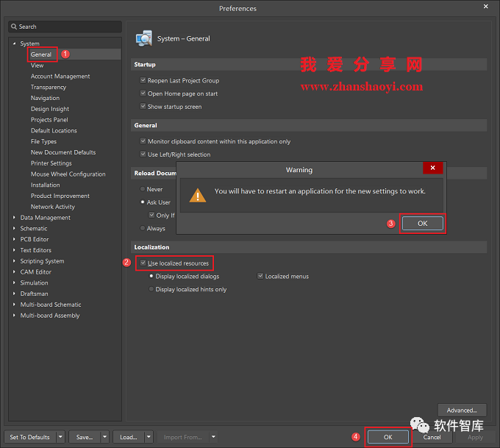500x448 pixels.
Task: Expand Data Management node
Action: (14, 218)
